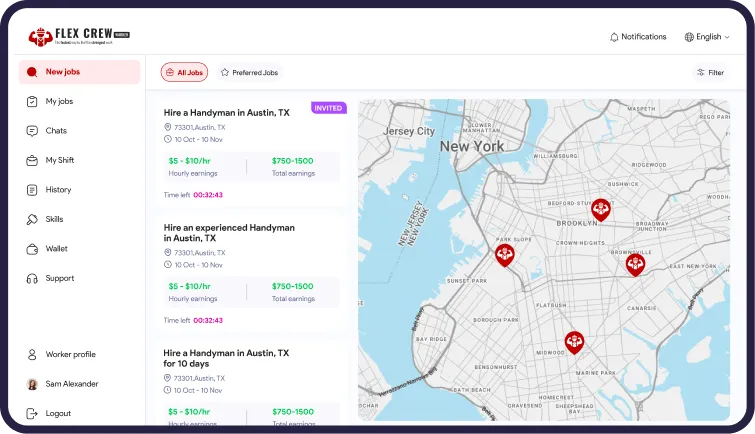Expand the English language dropdown
This screenshot has height=434, width=755.
pyautogui.click(x=707, y=37)
